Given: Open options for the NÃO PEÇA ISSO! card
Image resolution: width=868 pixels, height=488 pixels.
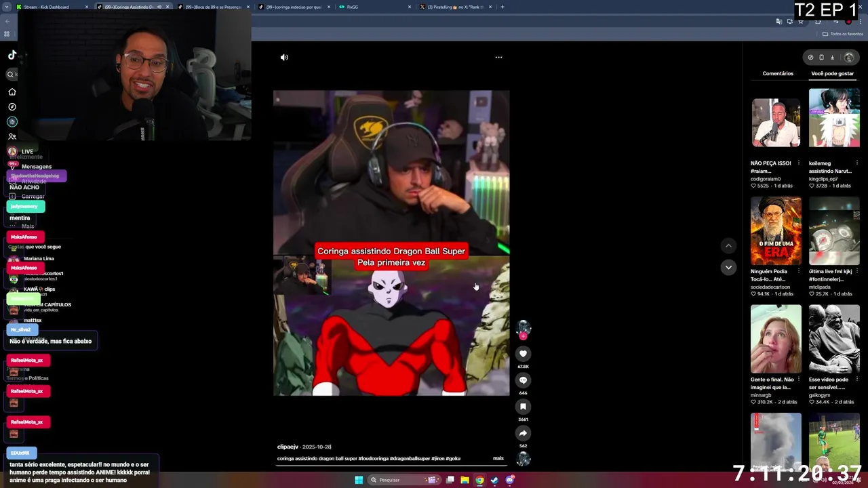Looking at the screenshot, I should pyautogui.click(x=799, y=163).
